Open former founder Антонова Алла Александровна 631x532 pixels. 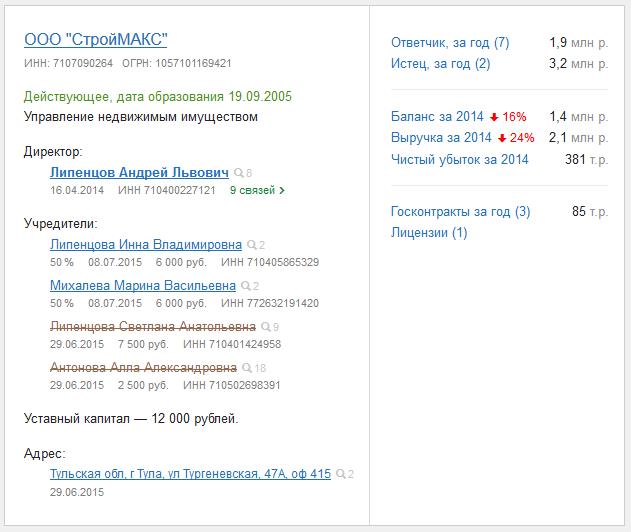pos(143,367)
